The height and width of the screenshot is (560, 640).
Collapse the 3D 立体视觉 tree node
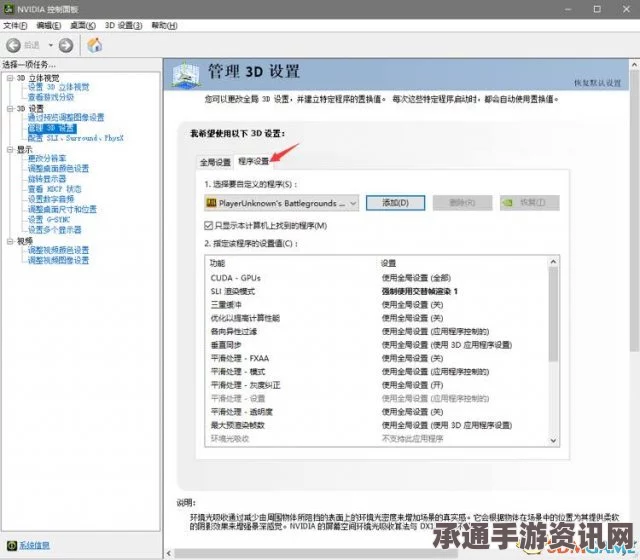pyautogui.click(x=10, y=78)
